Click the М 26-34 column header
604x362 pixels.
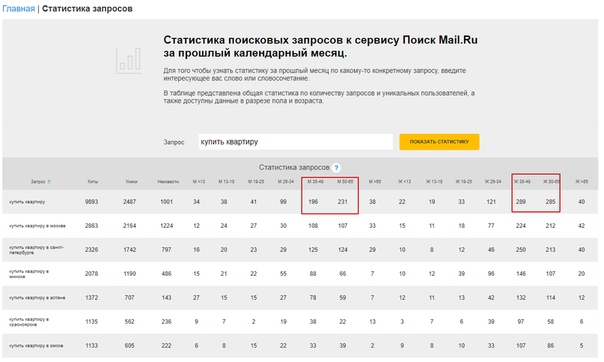click(x=285, y=182)
